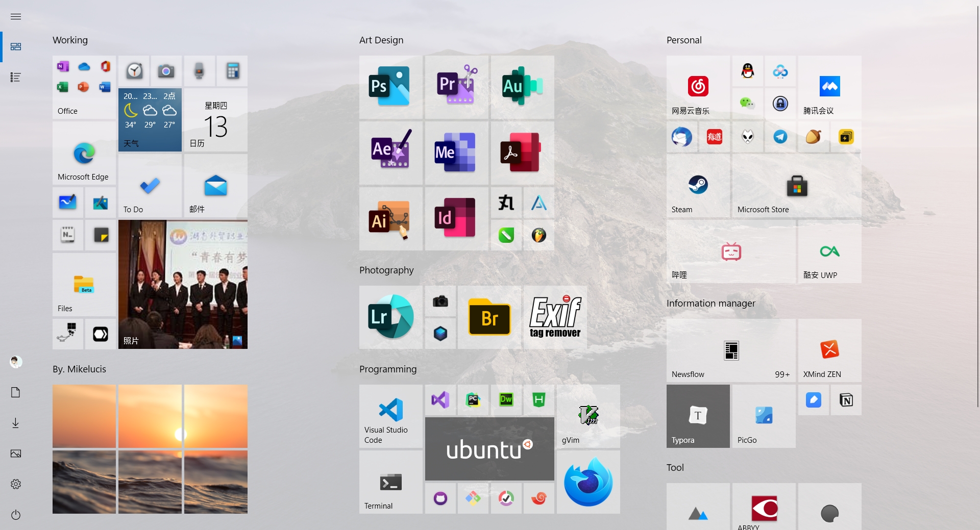Launch PyCharm small tile

point(473,400)
